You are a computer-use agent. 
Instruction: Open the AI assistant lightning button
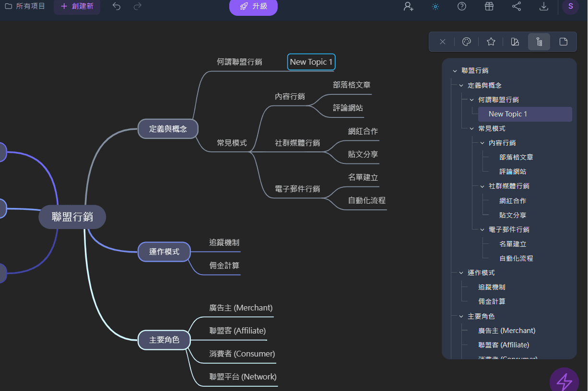pos(564,379)
